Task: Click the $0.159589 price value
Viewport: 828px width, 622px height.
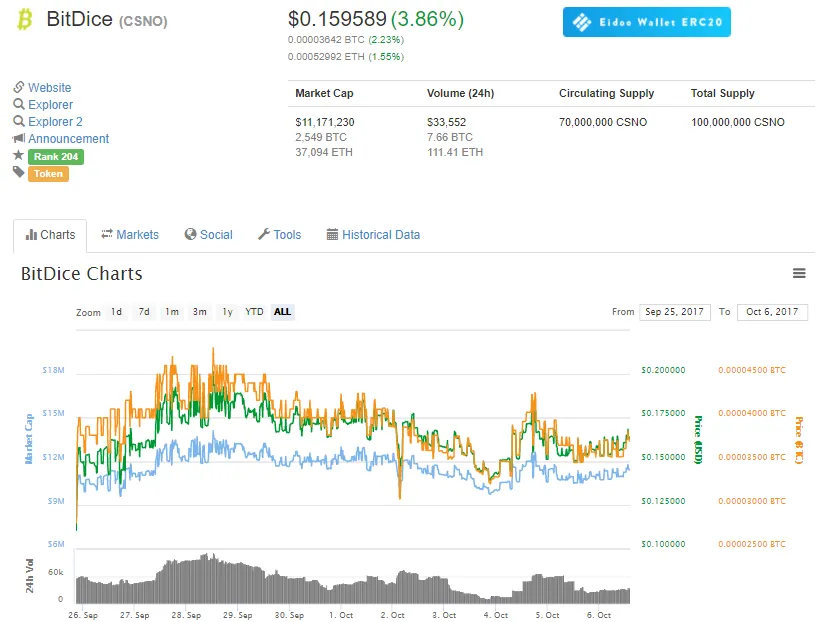Action: click(337, 19)
